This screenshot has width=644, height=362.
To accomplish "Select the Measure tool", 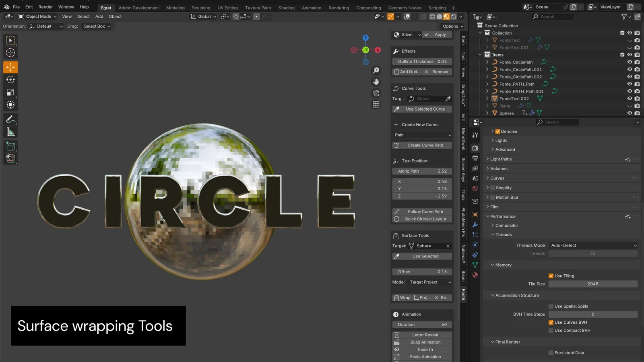I will click(10, 132).
